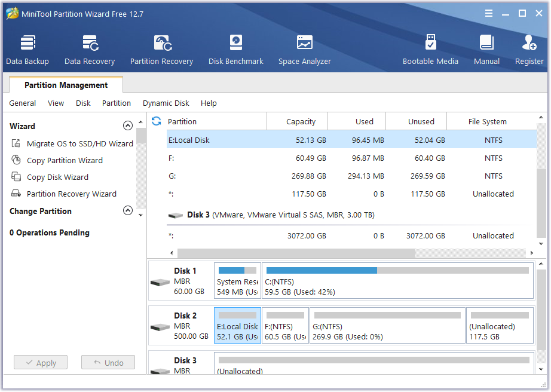Select the Partition Management tab

(66, 85)
